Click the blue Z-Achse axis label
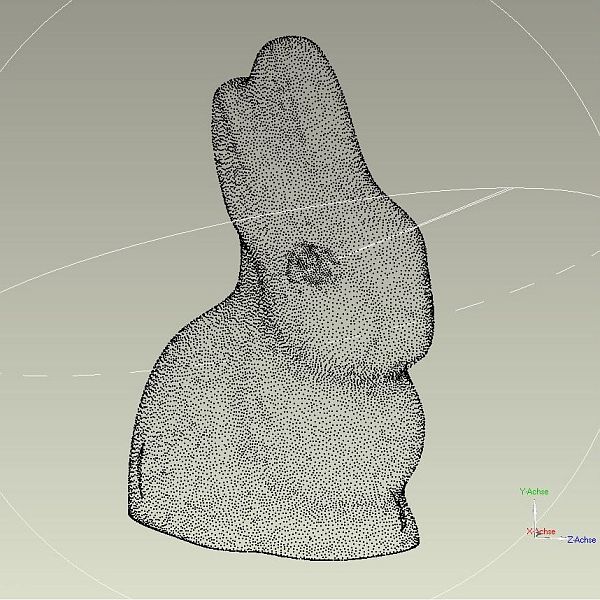 pyautogui.click(x=581, y=540)
